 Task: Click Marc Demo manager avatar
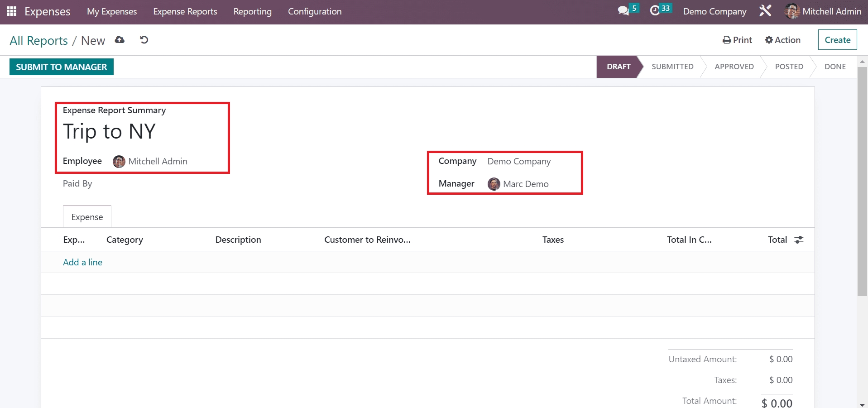pyautogui.click(x=494, y=184)
